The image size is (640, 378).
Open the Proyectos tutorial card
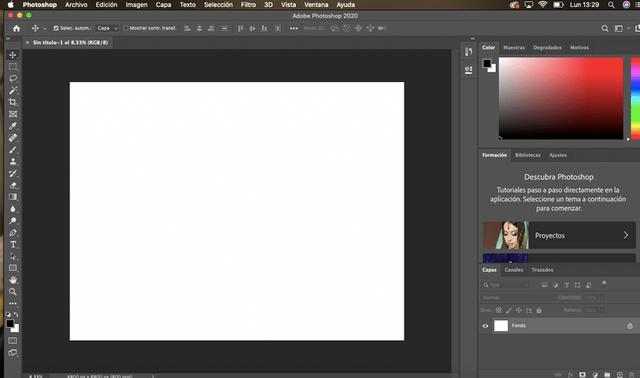click(559, 235)
